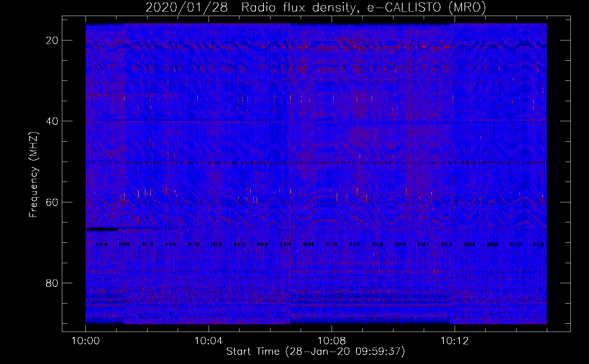589x364 pixels.
Task: Click the 'Frequency (MHZ)' axis label
Action: tap(33, 175)
